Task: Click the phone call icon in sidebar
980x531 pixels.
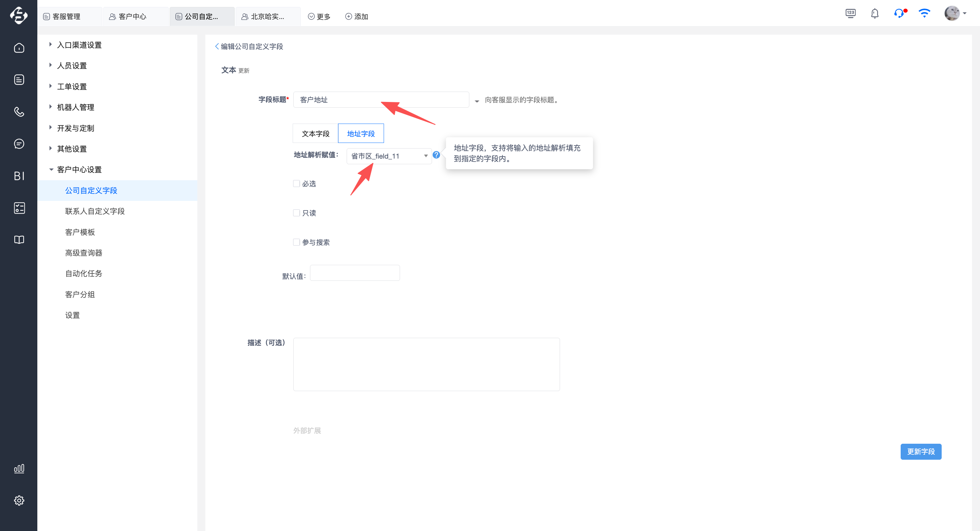Action: tap(19, 112)
